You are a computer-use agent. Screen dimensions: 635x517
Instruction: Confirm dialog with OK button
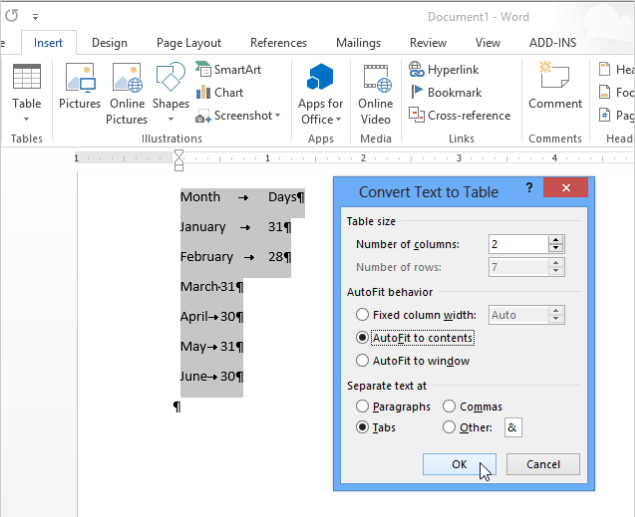tap(459, 464)
